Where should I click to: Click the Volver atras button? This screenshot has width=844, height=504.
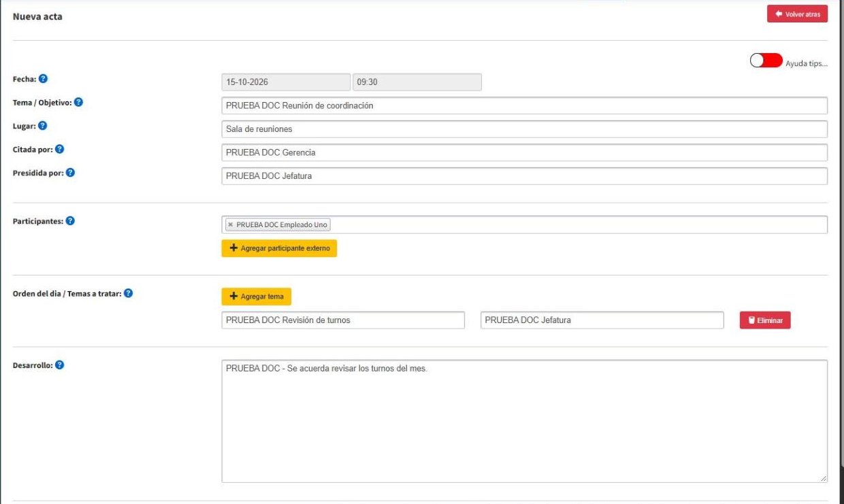(x=797, y=14)
